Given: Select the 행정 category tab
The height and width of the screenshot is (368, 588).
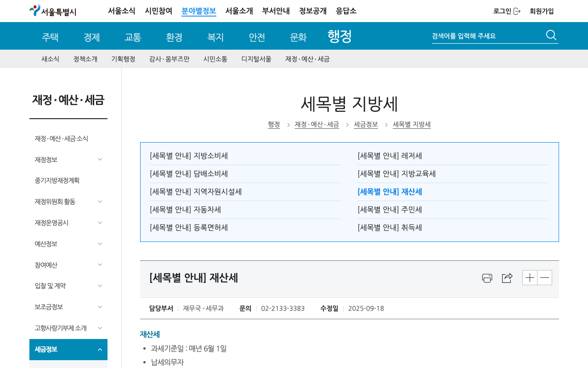Looking at the screenshot, I should 339,36.
